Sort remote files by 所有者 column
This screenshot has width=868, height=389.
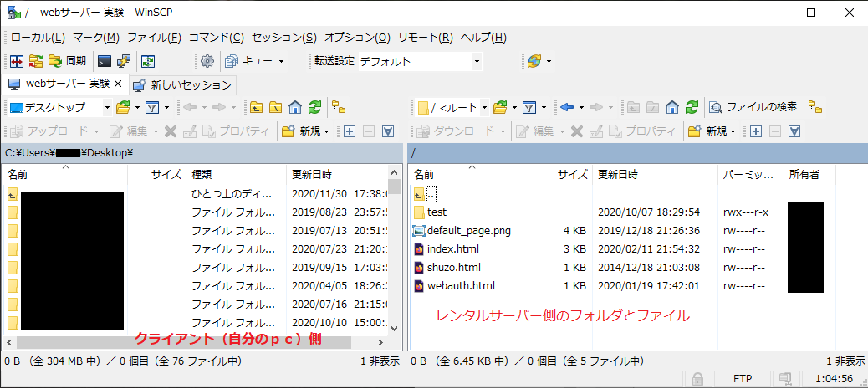pos(809,175)
